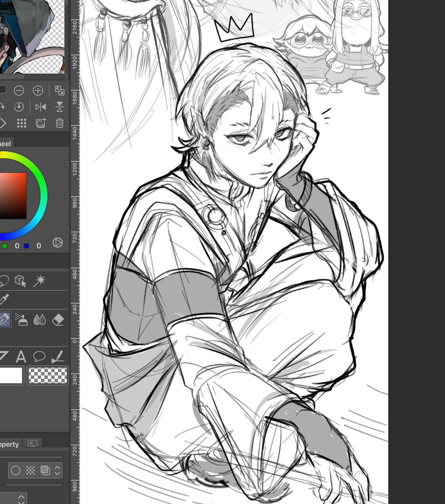Screen dimensions: 445x504
Task: Flip the canvas horizontally
Action: 40,107
